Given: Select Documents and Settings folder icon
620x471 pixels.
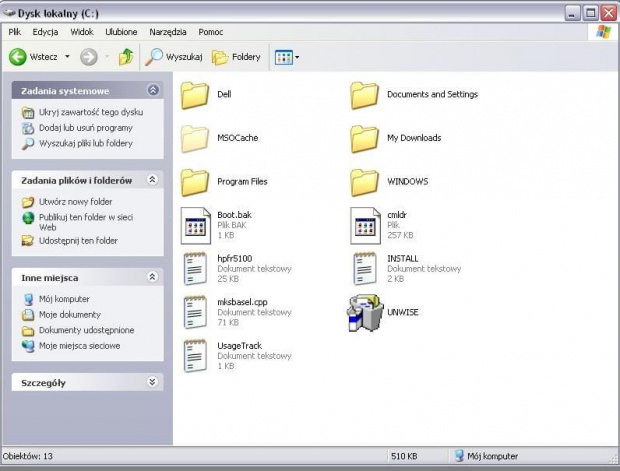Looking at the screenshot, I should pyautogui.click(x=364, y=95).
